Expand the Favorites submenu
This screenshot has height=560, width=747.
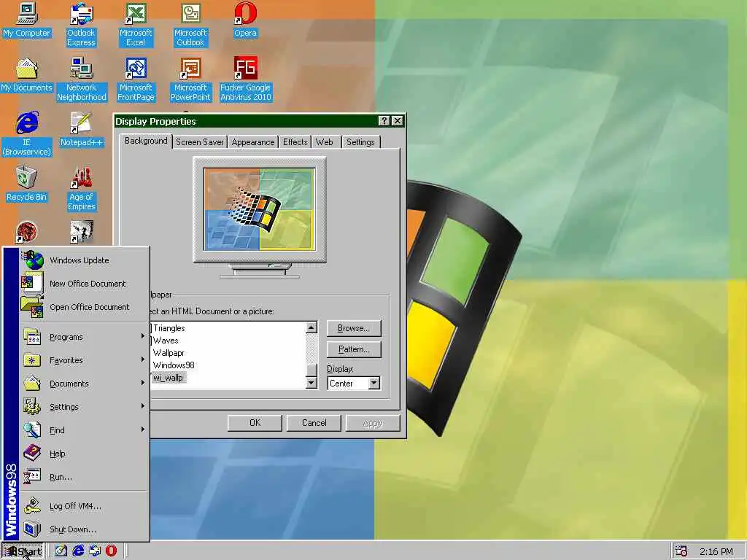click(x=84, y=360)
